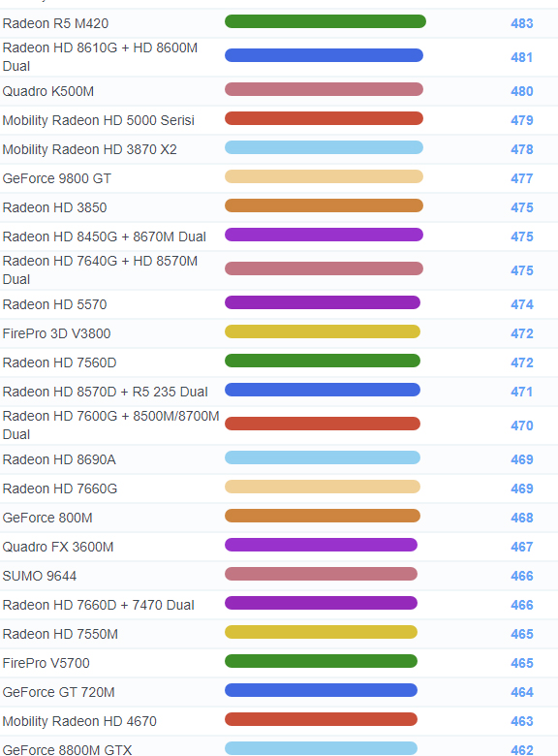This screenshot has width=558, height=756.
Task: Select FirePro V5700 name
Action: point(46,663)
